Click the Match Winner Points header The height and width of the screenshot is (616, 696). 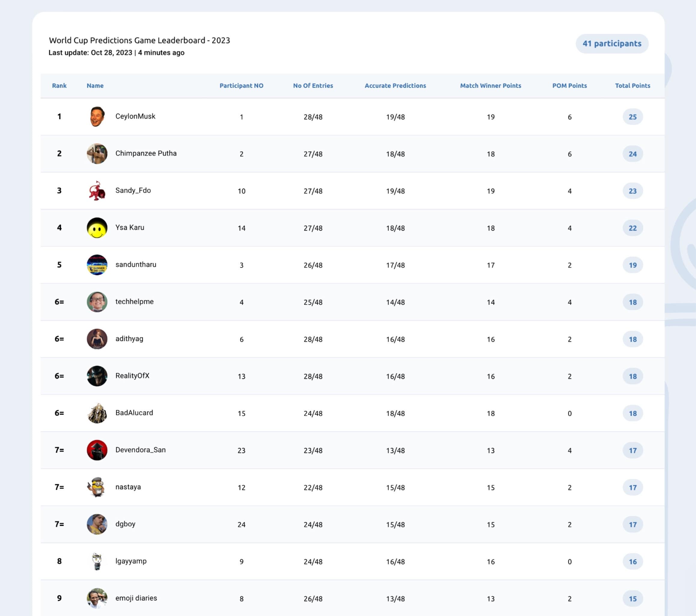pyautogui.click(x=490, y=85)
